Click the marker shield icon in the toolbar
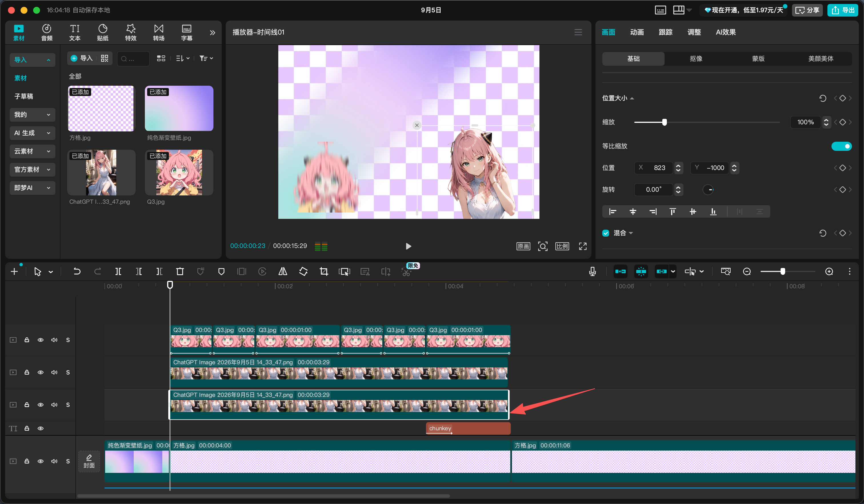Screen dimensions: 864x504 221,271
